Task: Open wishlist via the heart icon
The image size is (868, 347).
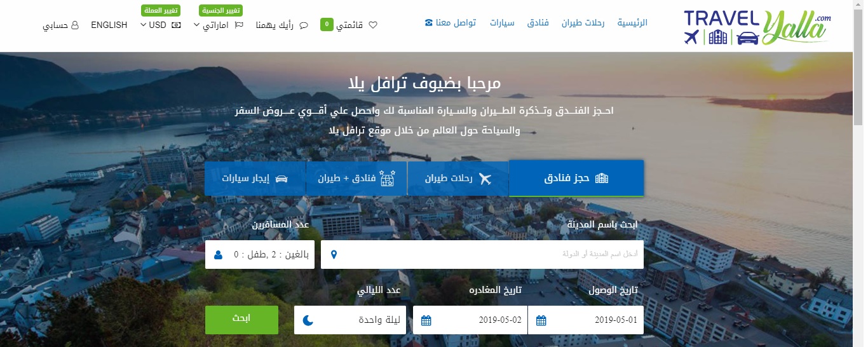Action: tap(373, 25)
